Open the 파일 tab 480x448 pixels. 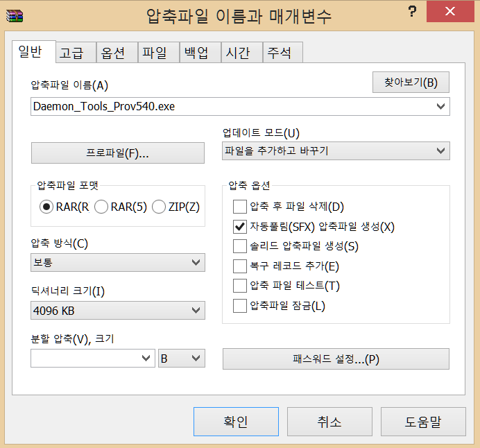159,52
